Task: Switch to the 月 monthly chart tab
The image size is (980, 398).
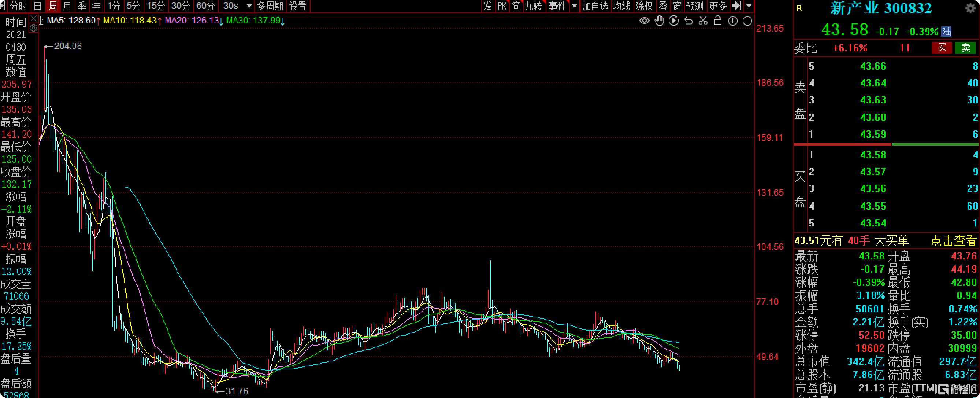Action: 67,6
